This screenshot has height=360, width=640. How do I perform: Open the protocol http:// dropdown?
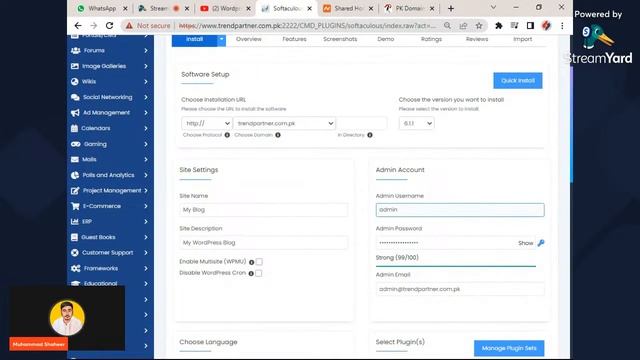coord(207,123)
